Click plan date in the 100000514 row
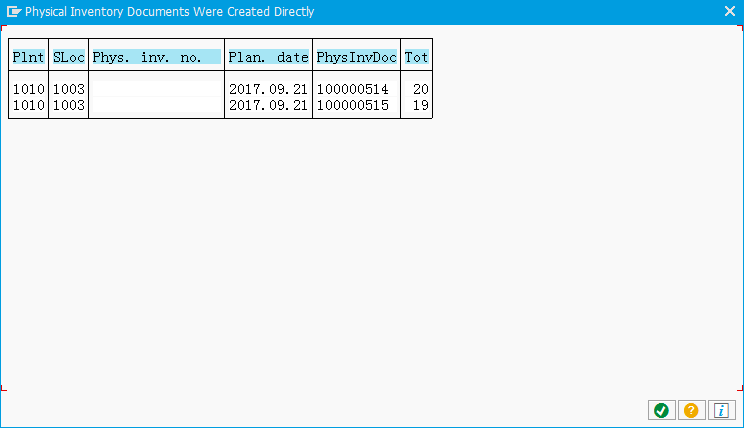The height and width of the screenshot is (428, 744). pyautogui.click(x=269, y=89)
